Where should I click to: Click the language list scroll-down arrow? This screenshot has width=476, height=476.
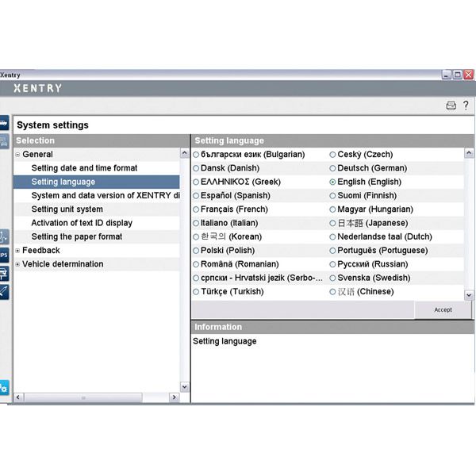pos(468,294)
